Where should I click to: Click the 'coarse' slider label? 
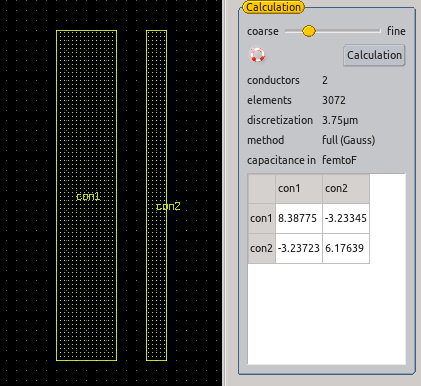coord(263,31)
